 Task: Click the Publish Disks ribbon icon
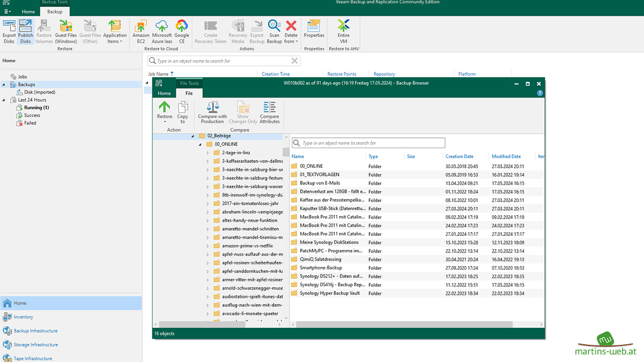point(25,32)
